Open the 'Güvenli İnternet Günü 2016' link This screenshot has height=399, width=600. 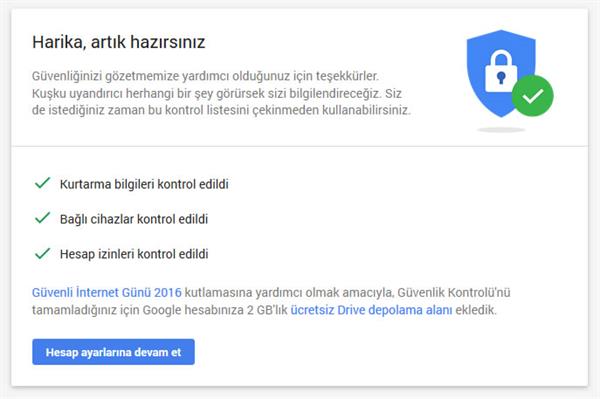pos(107,293)
